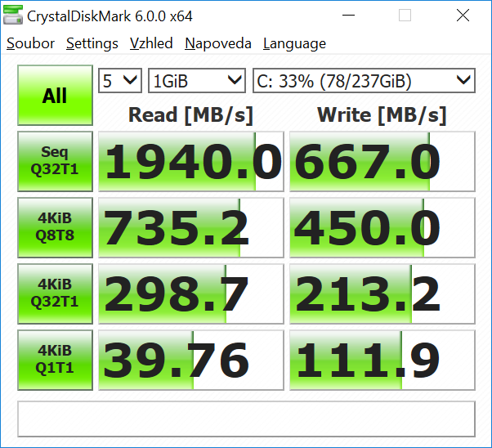Start the 4KiB Q32T1 test
The image size is (492, 448).
[x=55, y=292]
